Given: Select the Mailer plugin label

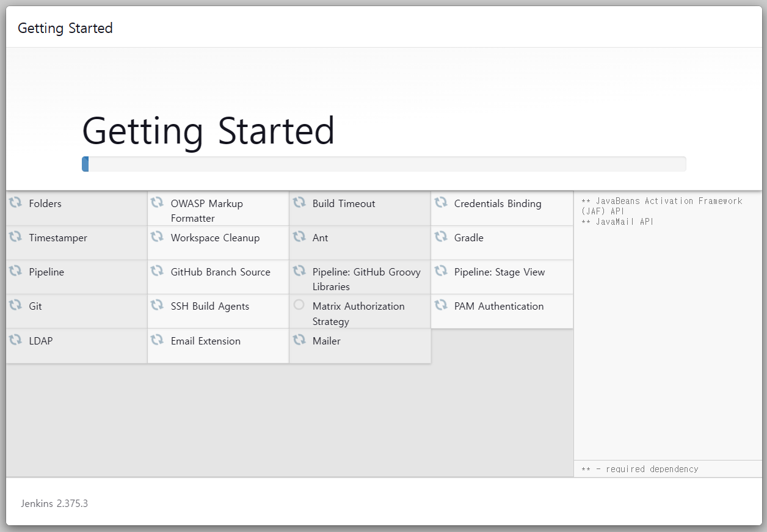Looking at the screenshot, I should tap(327, 341).
